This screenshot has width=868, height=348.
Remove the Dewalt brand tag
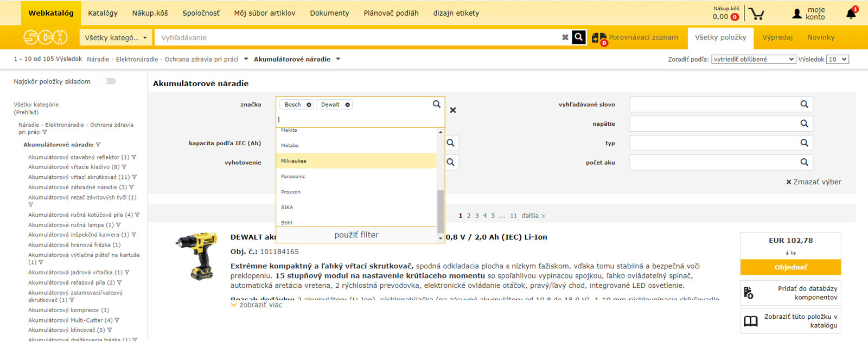pos(348,105)
